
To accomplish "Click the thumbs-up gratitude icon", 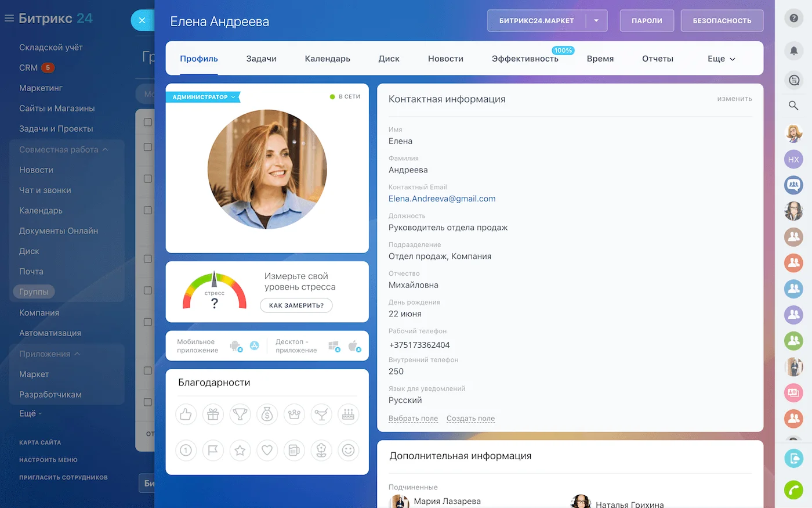I will [186, 415].
